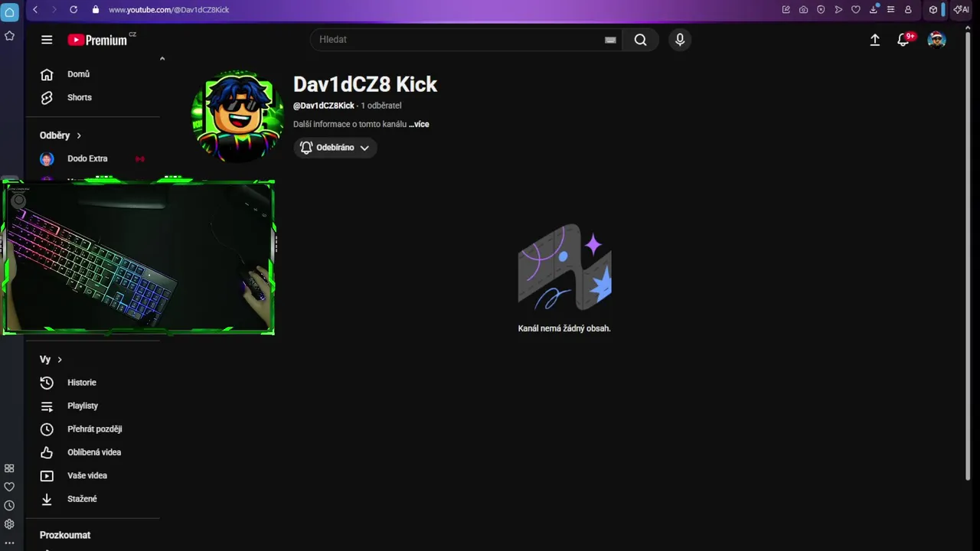Take a snapshot with the camera icon
980x551 pixels.
point(803,9)
